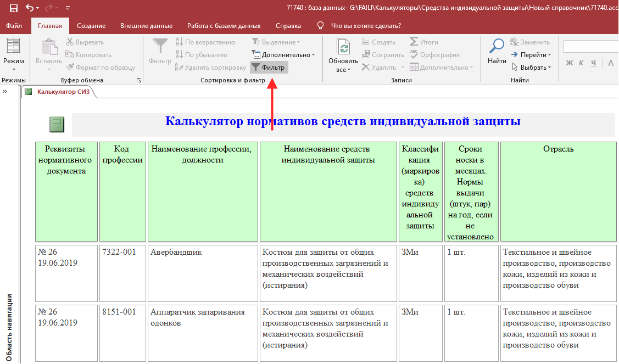Screen dimensions: 619x364
Task: Sort По убыванию descending
Action: [x=202, y=54]
